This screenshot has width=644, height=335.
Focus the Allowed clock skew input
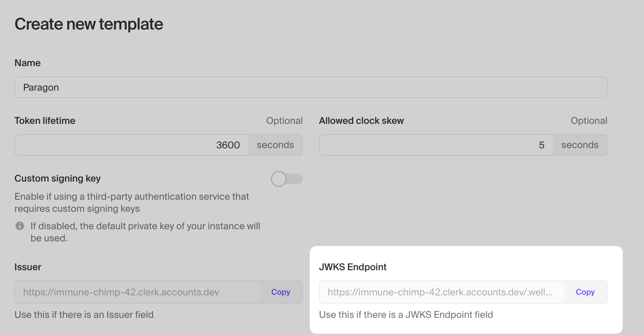point(435,145)
